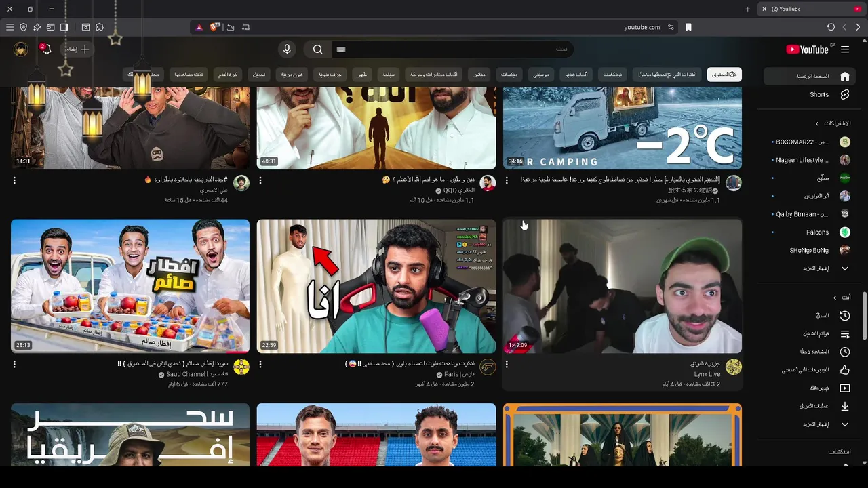Play the Lynx Live 1:49:09 video thumbnail
Screen dimensions: 868x488
coord(623,286)
